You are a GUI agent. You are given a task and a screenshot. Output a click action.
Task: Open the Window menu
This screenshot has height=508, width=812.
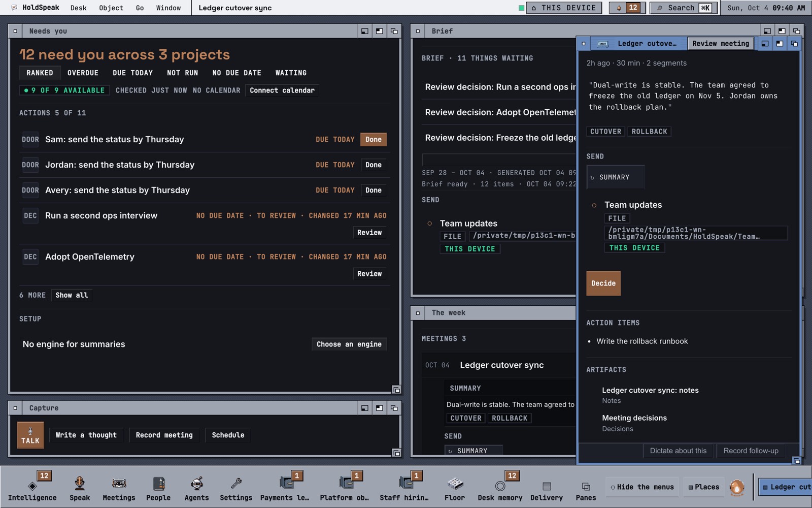pos(168,8)
